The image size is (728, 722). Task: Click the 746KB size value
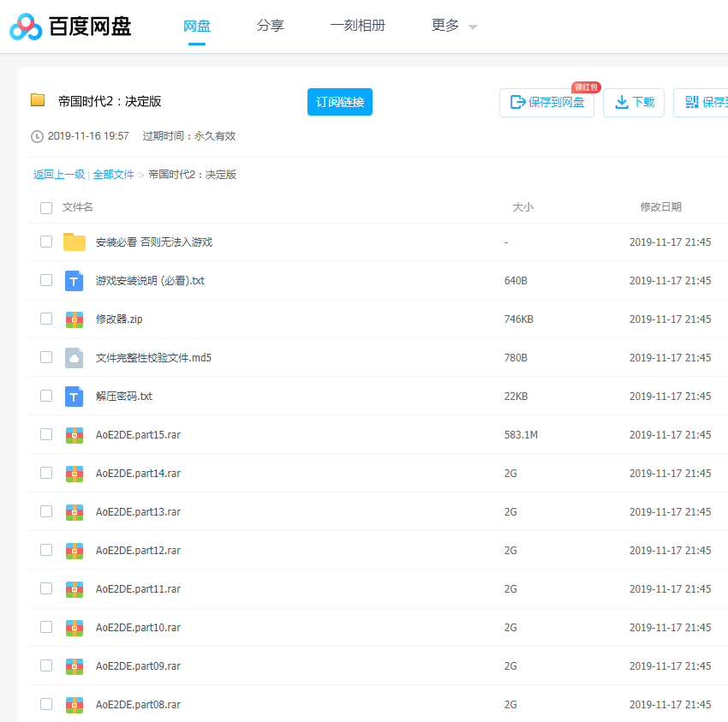click(519, 319)
